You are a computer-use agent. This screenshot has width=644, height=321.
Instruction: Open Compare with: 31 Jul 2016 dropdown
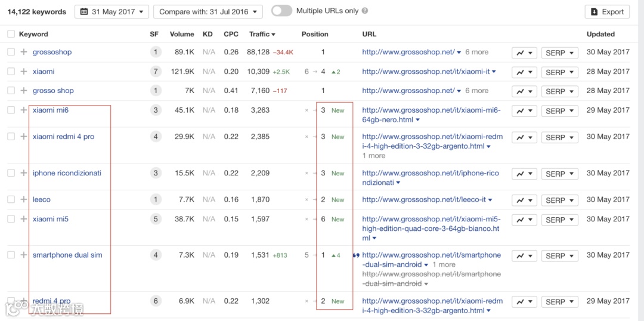click(208, 11)
